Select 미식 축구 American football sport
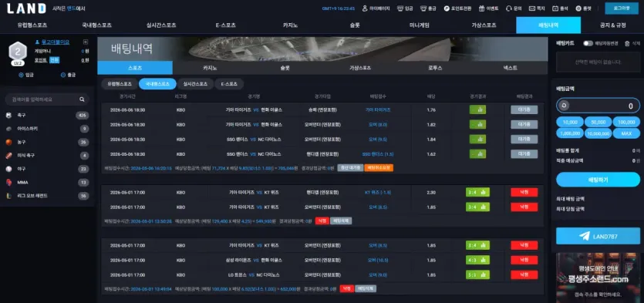 pyautogui.click(x=47, y=156)
